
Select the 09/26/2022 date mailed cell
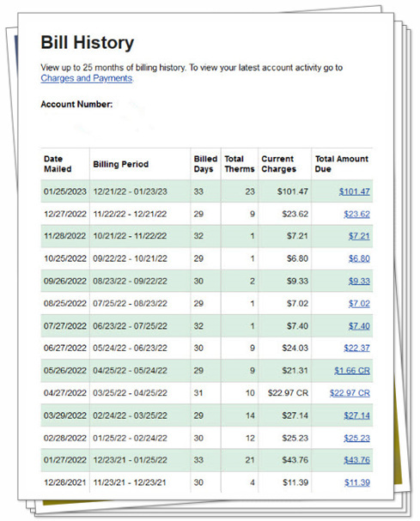click(64, 282)
